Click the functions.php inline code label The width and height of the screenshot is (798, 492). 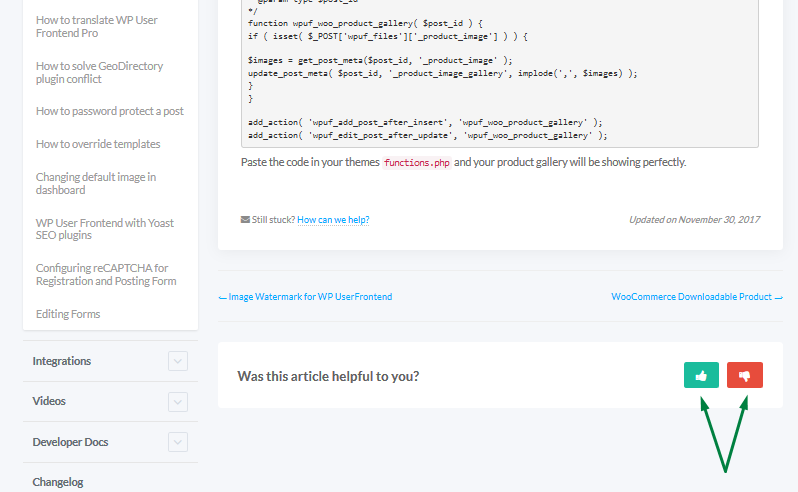(x=417, y=163)
